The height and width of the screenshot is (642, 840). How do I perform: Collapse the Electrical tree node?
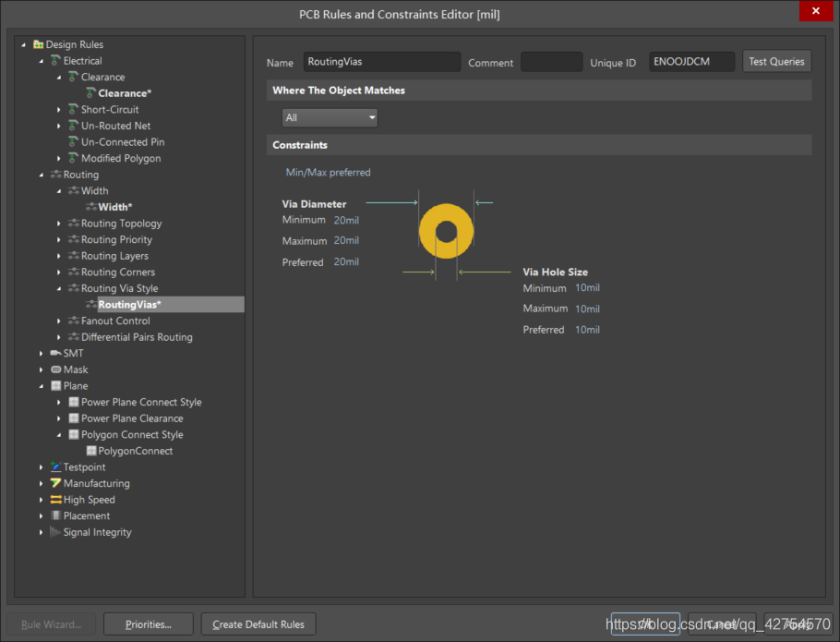click(42, 61)
